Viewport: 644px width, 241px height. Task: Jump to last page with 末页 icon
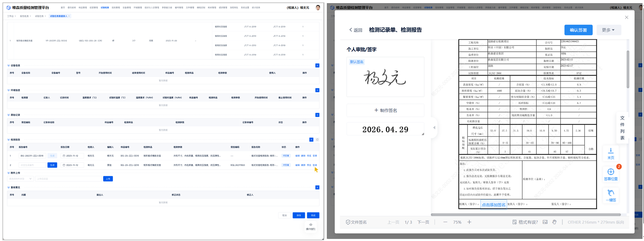(x=611, y=151)
